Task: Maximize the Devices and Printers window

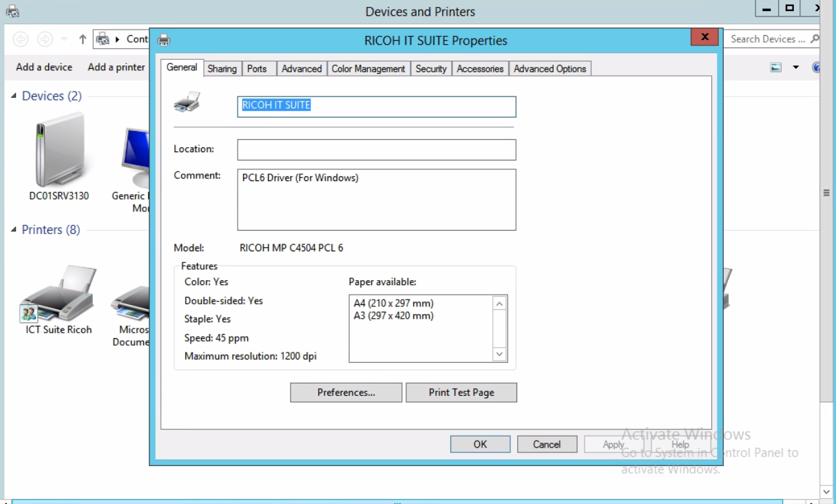Action: coord(789,8)
